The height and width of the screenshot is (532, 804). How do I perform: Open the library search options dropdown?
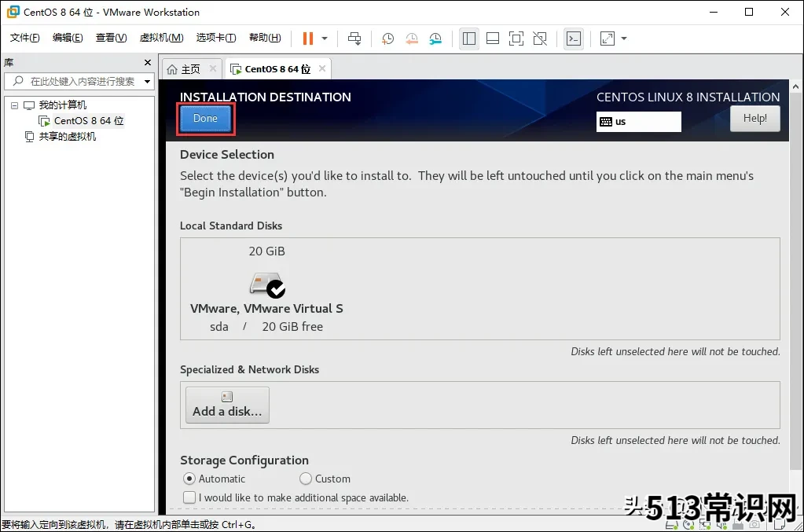coord(148,82)
